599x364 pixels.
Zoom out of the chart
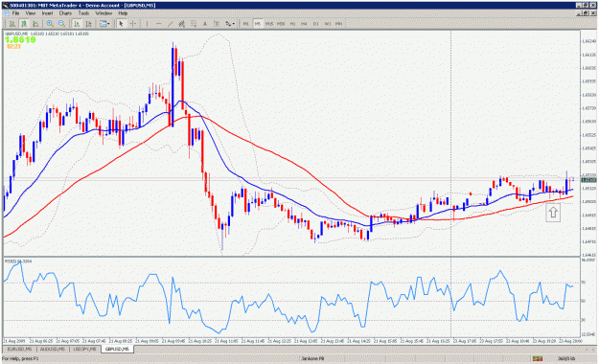(x=61, y=24)
